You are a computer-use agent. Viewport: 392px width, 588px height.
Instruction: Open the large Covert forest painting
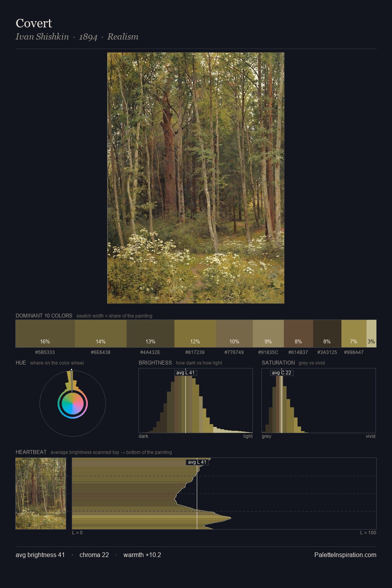click(x=196, y=178)
